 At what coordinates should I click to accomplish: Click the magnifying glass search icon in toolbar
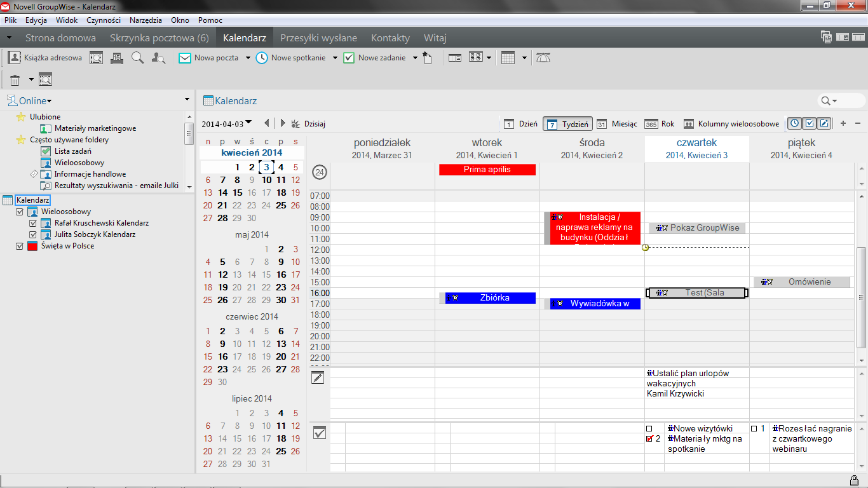pyautogui.click(x=137, y=58)
